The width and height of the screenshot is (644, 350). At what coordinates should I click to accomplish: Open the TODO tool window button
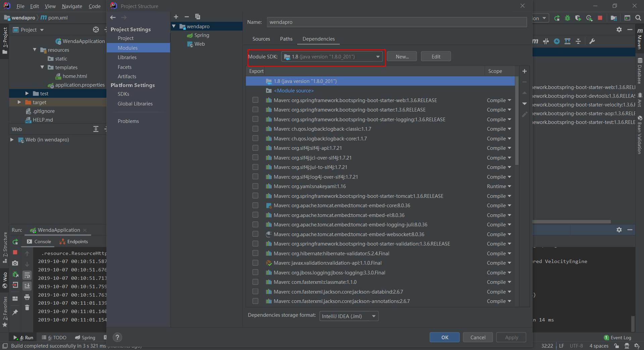point(54,338)
